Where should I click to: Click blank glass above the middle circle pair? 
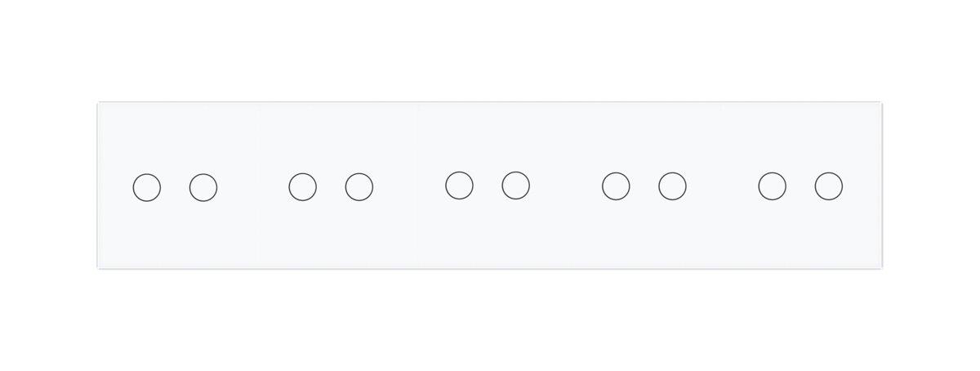click(x=488, y=136)
